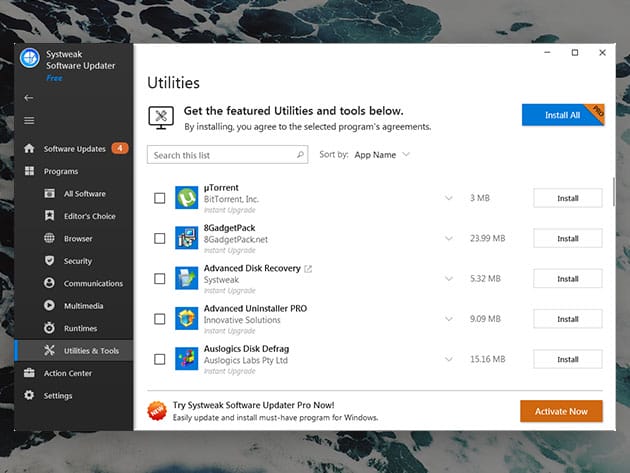Check the µTorrent checkbox

point(160,198)
